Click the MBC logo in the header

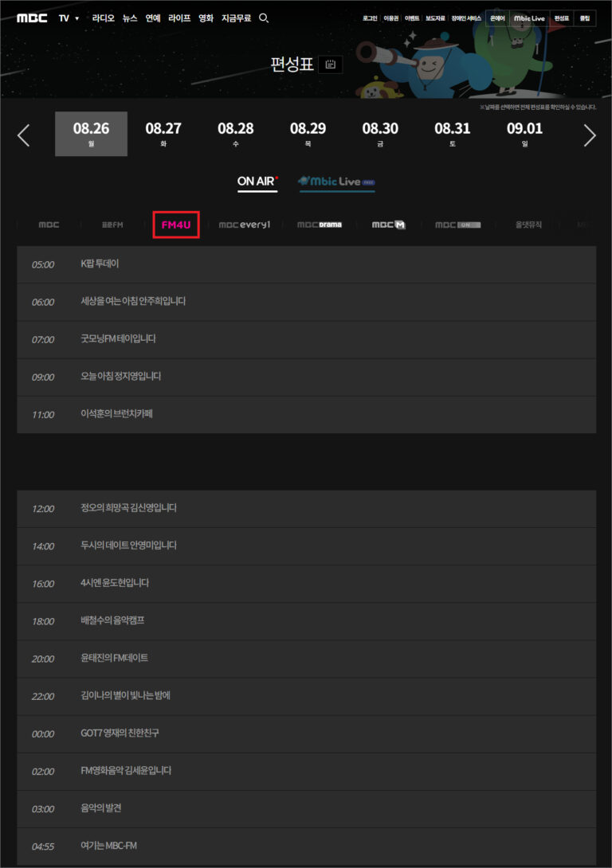coord(32,18)
